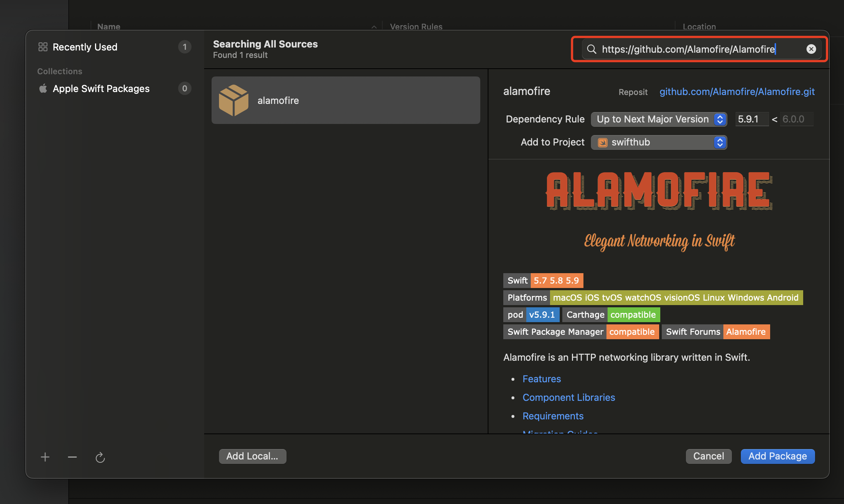Select Apple Swift Packages collection

coord(101,89)
